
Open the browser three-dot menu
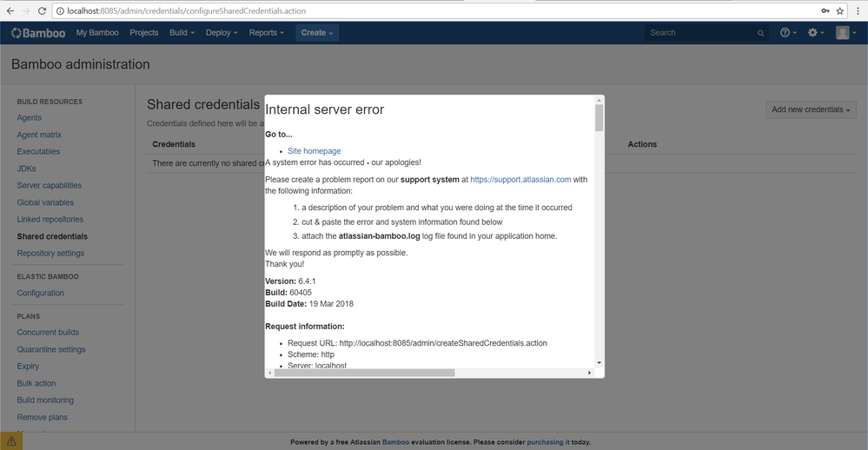(858, 10)
